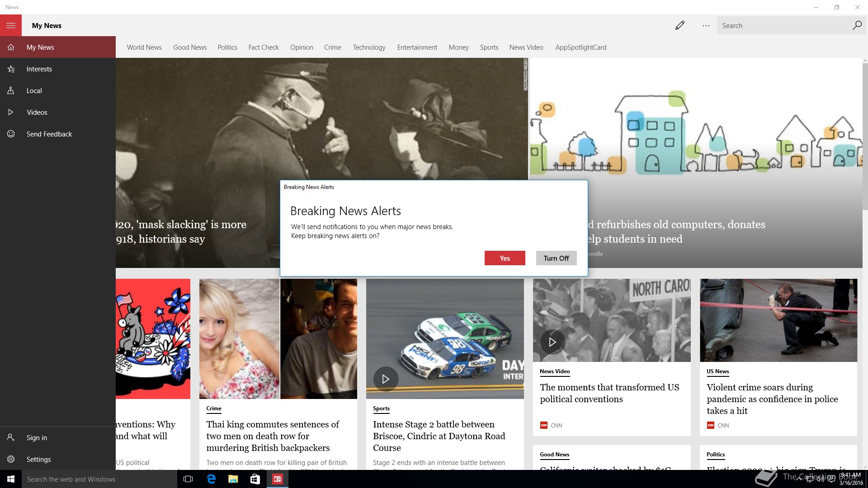This screenshot has width=868, height=488.
Task: Open Violent crime soars headline
Action: tap(772, 399)
